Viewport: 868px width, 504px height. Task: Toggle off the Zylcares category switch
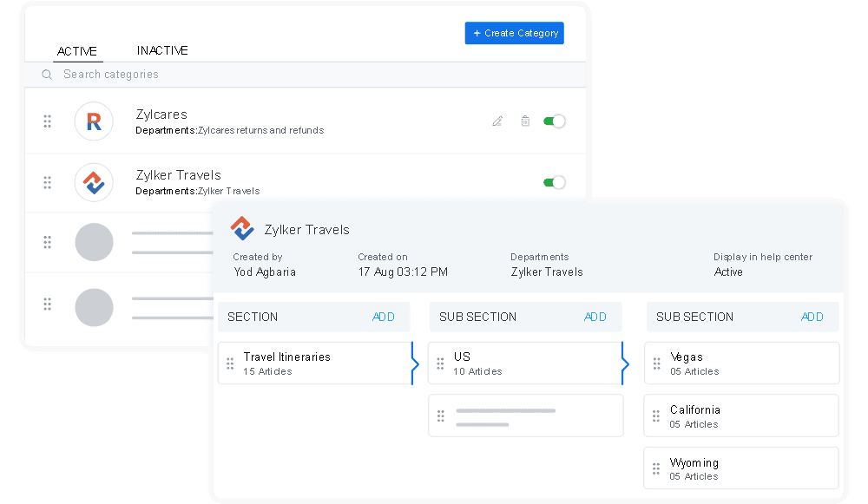(x=554, y=121)
